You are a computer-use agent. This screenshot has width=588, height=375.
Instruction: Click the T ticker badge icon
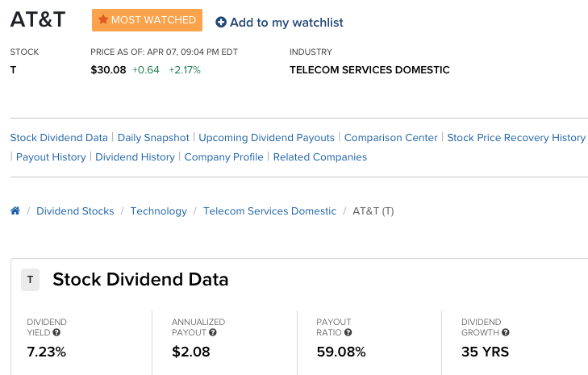31,280
